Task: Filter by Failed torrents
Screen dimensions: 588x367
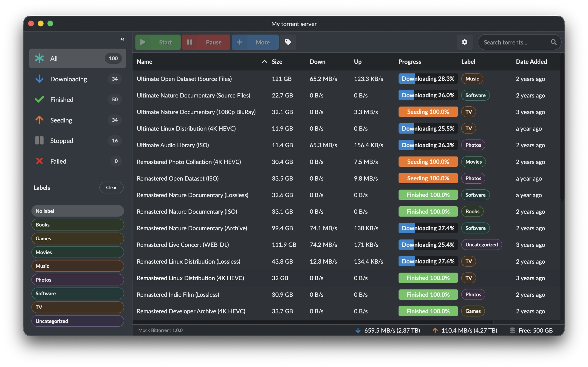Action: click(78, 161)
